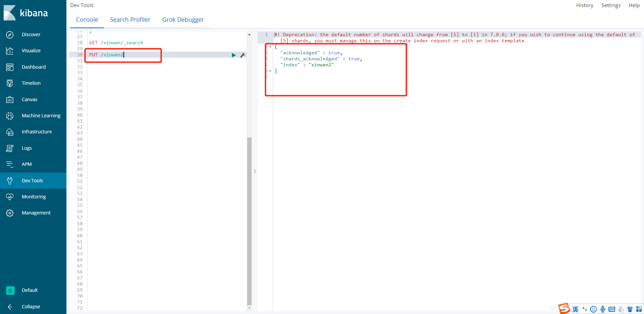Open Infrastructure via its sidebar icon
Screen dimensions: 644x314
tap(10, 132)
